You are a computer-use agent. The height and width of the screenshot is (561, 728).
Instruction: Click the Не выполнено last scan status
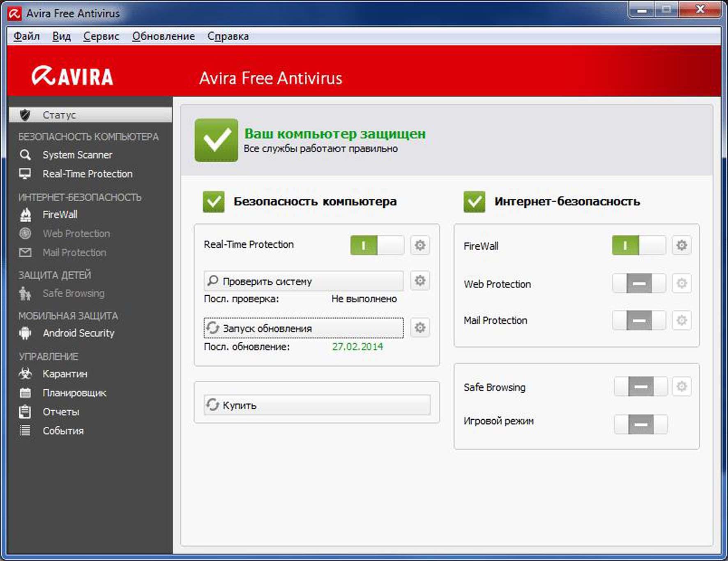click(x=364, y=299)
